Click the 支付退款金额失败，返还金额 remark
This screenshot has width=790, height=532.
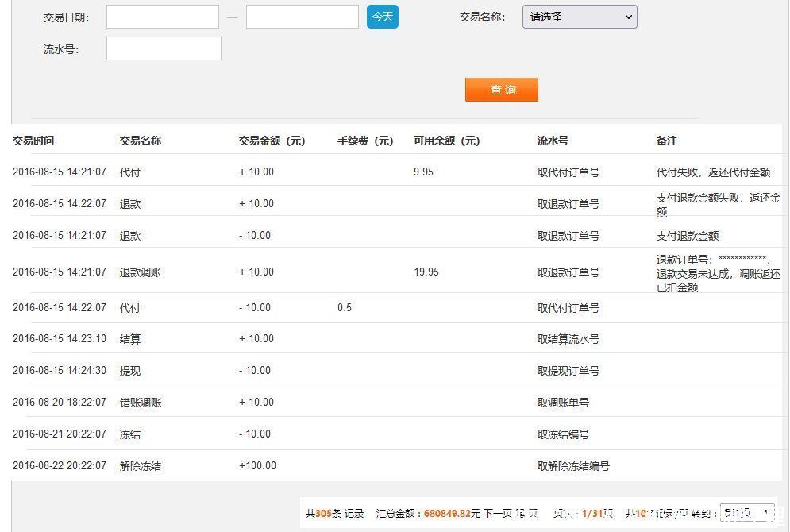coord(719,204)
